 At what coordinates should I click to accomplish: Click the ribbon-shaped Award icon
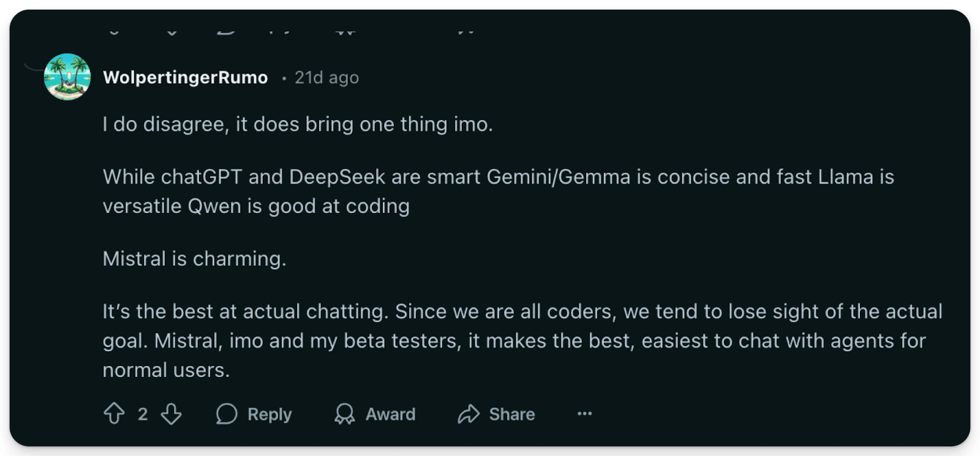(x=345, y=414)
